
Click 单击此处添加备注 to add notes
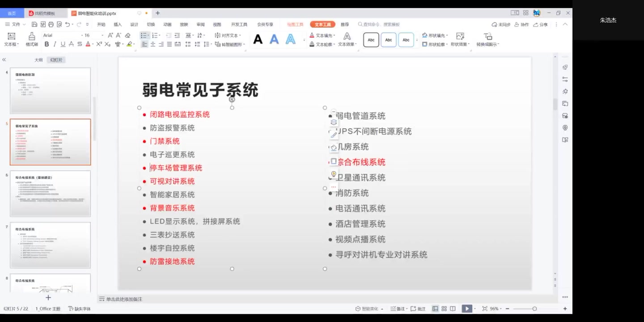point(124,299)
